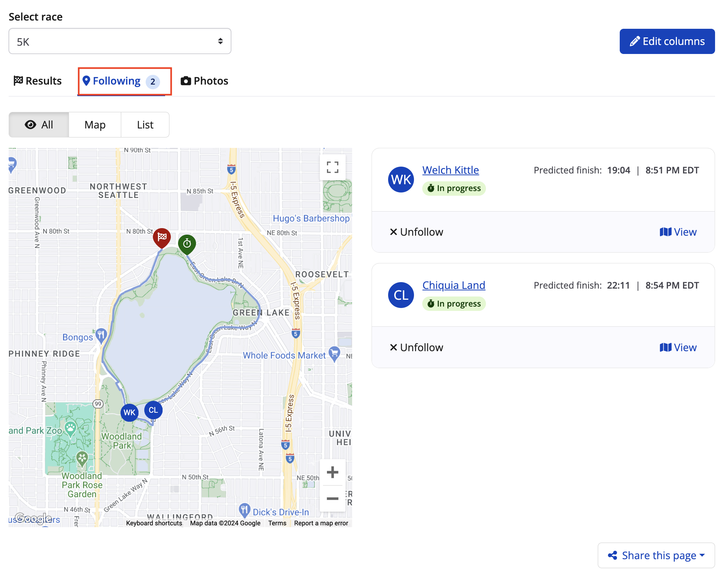Switch to List only view
The width and height of the screenshot is (728, 575).
coord(145,124)
